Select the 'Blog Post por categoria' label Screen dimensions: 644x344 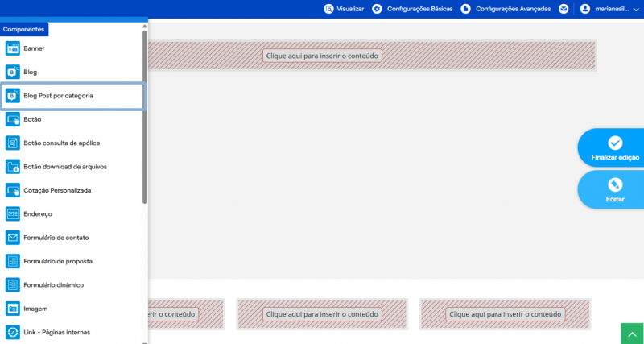click(58, 96)
